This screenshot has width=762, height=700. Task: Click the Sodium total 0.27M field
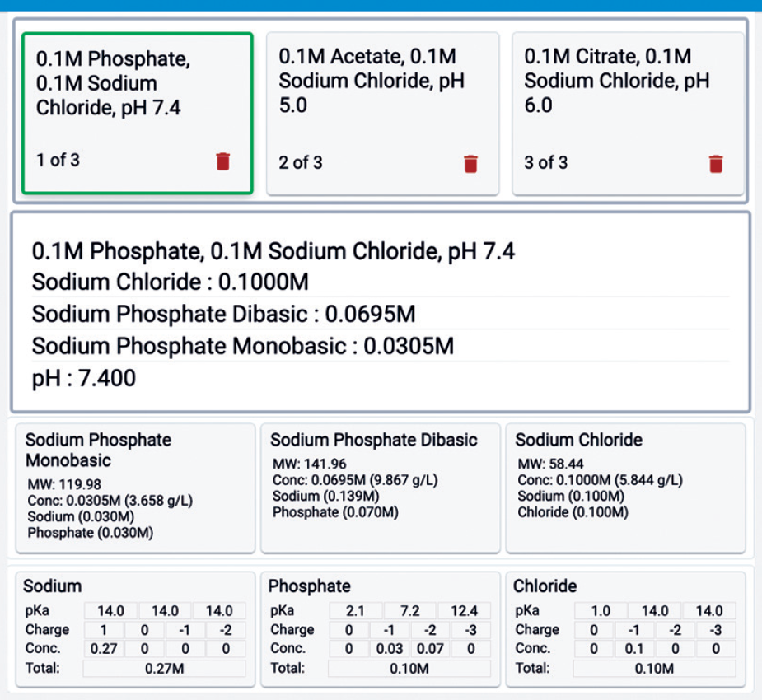pyautogui.click(x=164, y=669)
